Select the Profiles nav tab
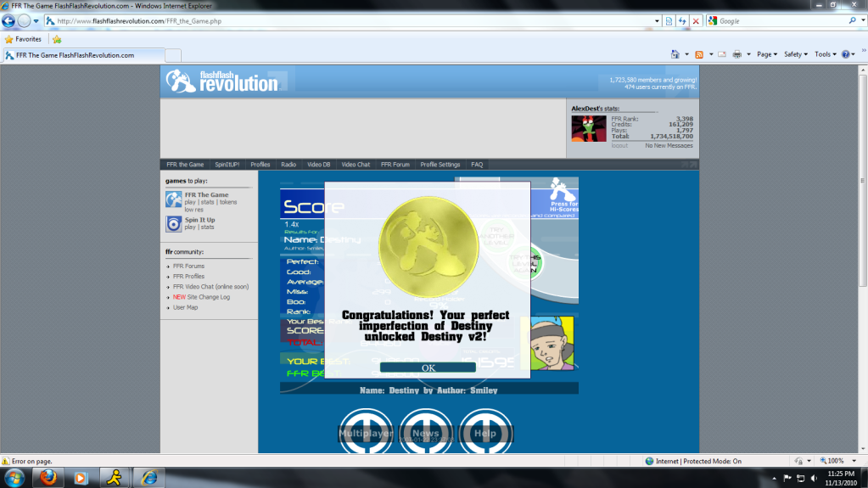Image resolution: width=868 pixels, height=488 pixels. [260, 165]
